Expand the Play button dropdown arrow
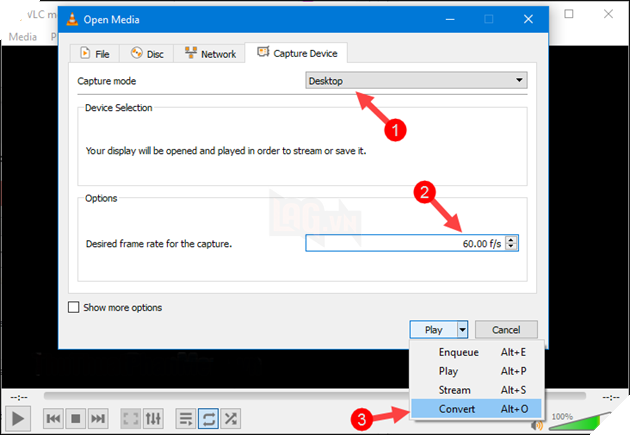Viewport: 630px width, 435px height. coord(463,330)
